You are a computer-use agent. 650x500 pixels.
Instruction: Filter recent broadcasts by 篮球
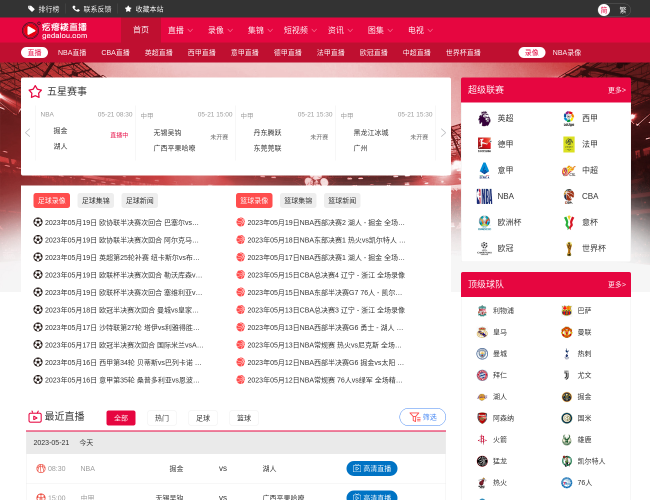pyautogui.click(x=244, y=417)
